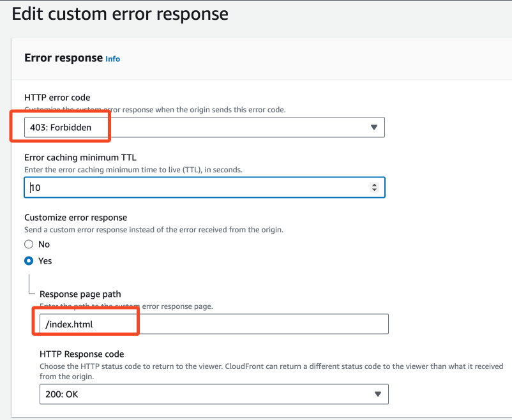Click the arrow icon on HTTP Response code selector
The height and width of the screenshot is (420, 512).
[x=378, y=394]
